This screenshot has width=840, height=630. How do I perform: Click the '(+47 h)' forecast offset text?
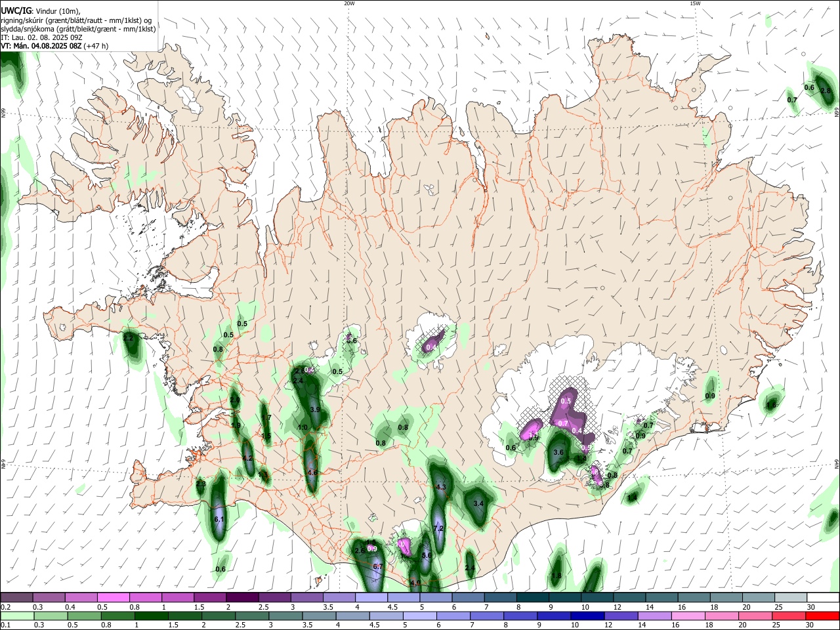[96, 46]
